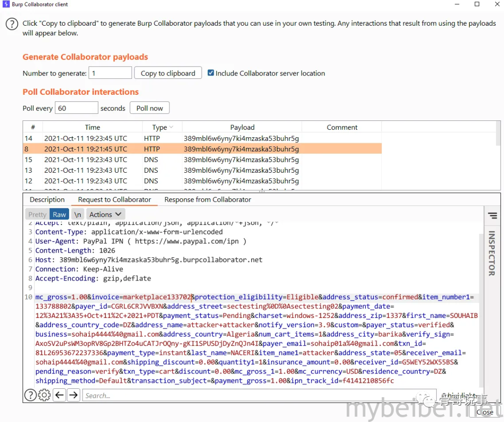The width and height of the screenshot is (504, 422).
Task: Click the # column header
Action: click(x=33, y=127)
